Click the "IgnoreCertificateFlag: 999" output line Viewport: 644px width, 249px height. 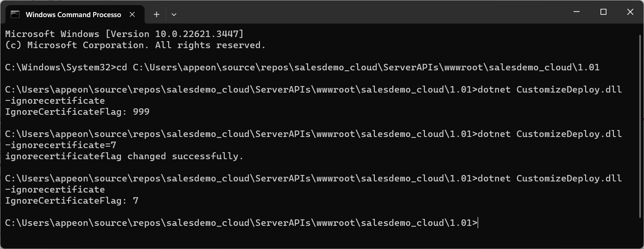tap(77, 112)
